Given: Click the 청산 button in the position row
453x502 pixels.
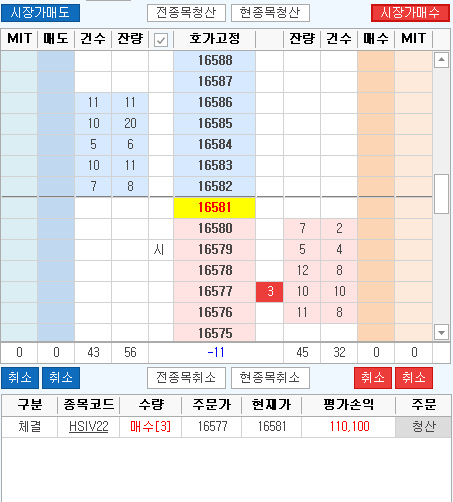Looking at the screenshot, I should pyautogui.click(x=423, y=427).
